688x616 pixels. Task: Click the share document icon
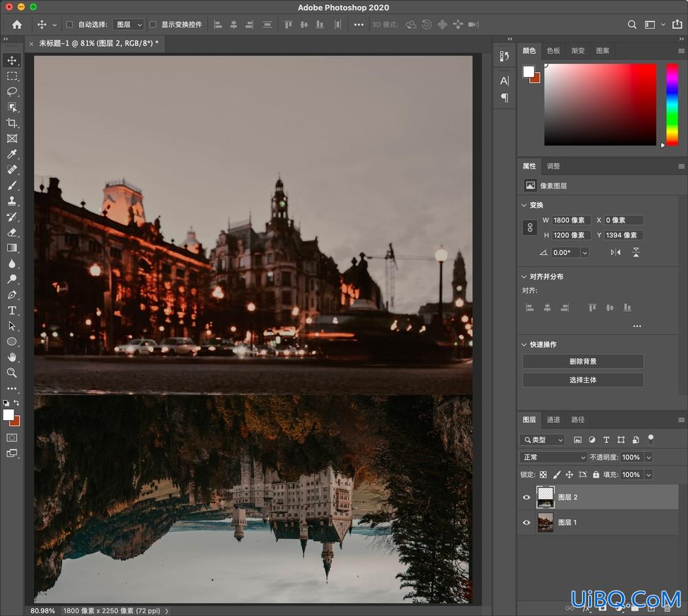677,25
